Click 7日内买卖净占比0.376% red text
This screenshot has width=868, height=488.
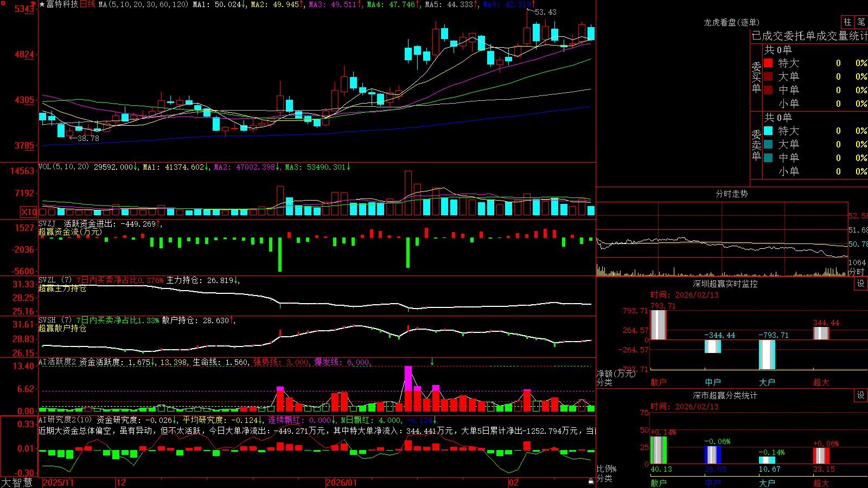[x=119, y=280]
